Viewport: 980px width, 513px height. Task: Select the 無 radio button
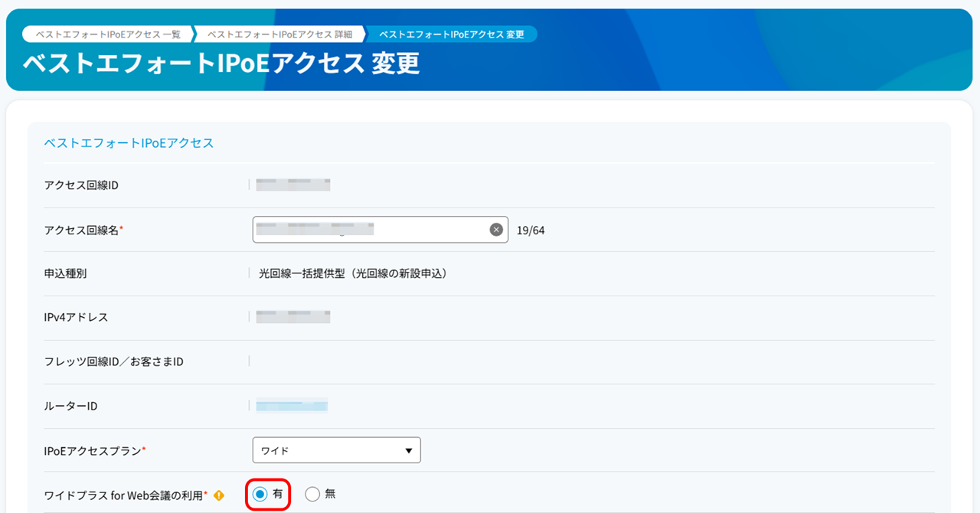(x=312, y=495)
